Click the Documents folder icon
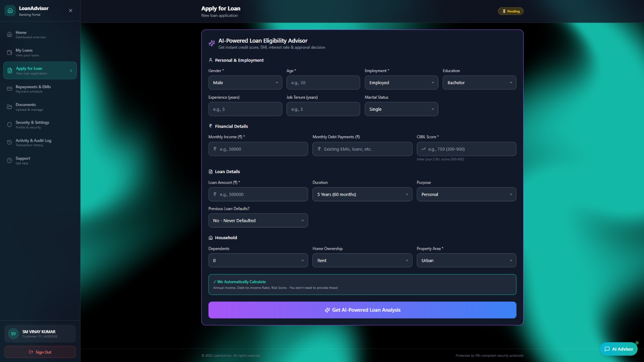Screen dimensions: 644x362 coord(9,107)
